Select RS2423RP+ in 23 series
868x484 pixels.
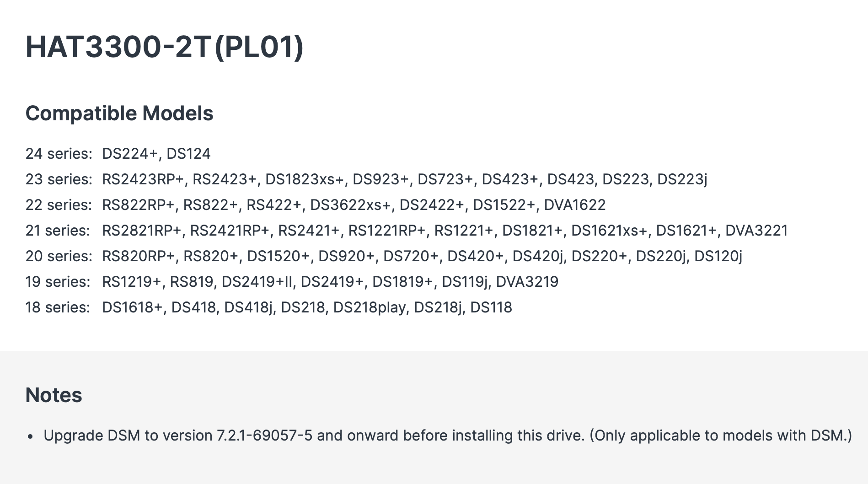pyautogui.click(x=143, y=179)
